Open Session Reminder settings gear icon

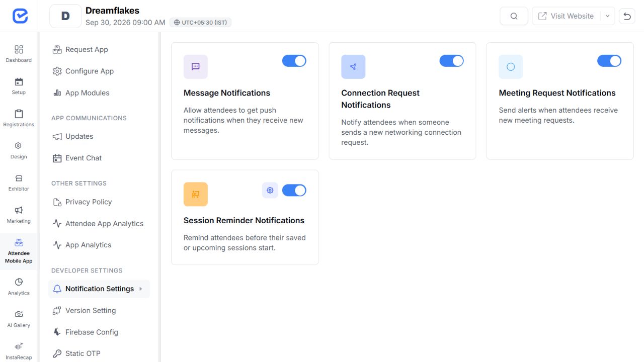tap(270, 190)
